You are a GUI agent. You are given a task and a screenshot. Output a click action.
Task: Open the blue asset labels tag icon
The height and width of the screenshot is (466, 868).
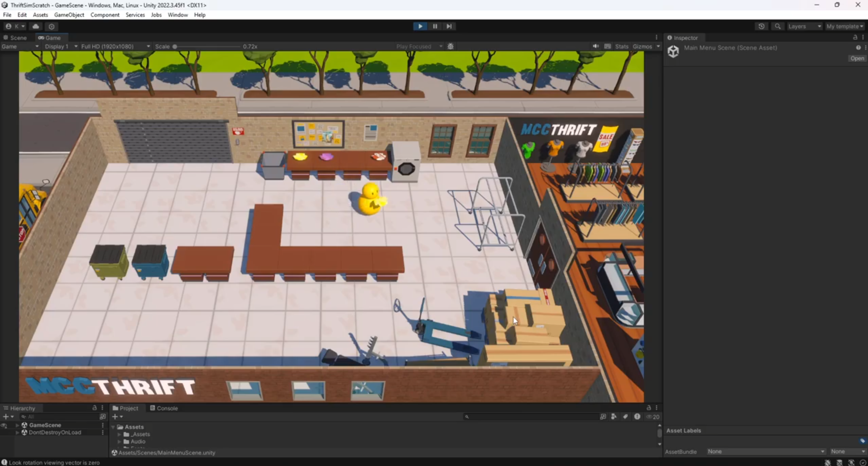tap(863, 441)
